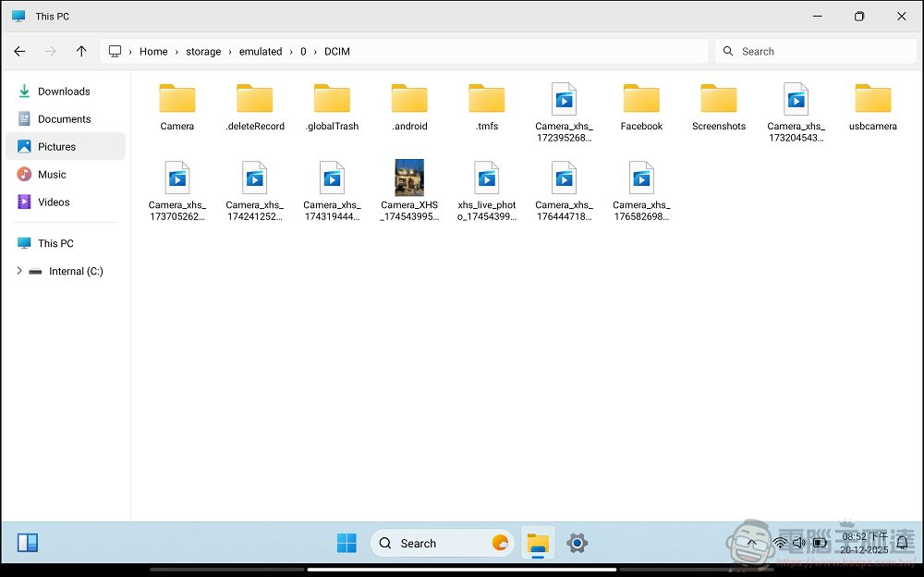Launch the file manager from the taskbar
The image size is (924, 577).
538,543
